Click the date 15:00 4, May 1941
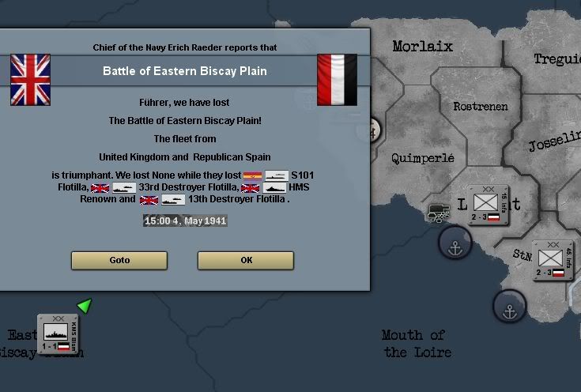 pyautogui.click(x=185, y=220)
